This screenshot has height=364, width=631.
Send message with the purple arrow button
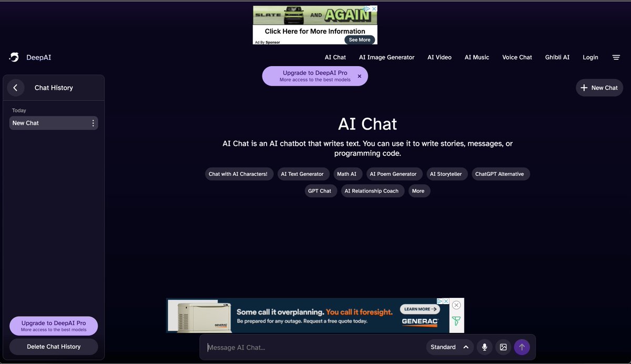pyautogui.click(x=522, y=347)
